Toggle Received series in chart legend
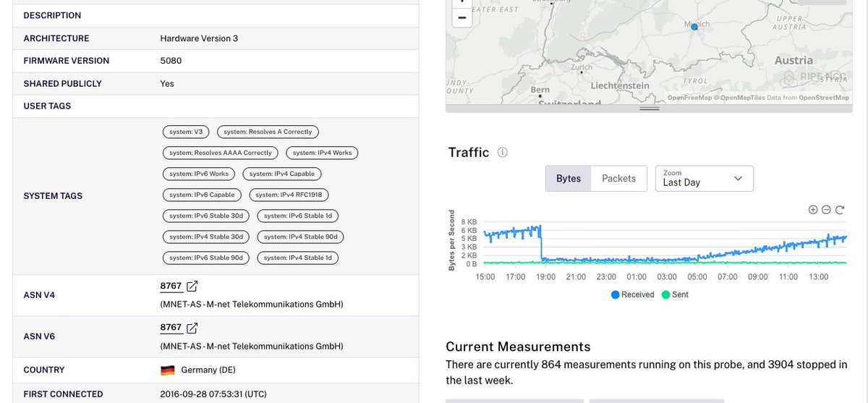This screenshot has height=403, width=868. pos(632,294)
